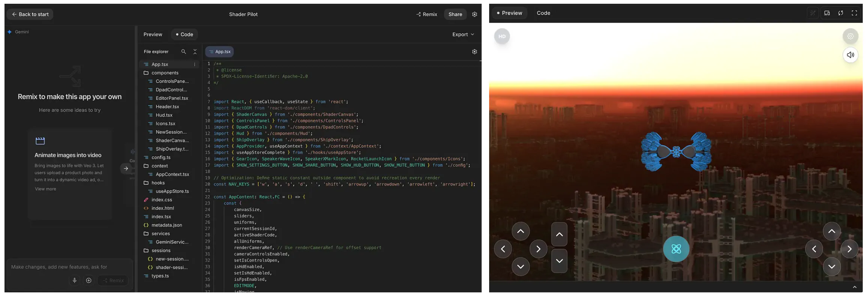868x298 pixels.
Task: Open config.ts file
Action: point(161,158)
